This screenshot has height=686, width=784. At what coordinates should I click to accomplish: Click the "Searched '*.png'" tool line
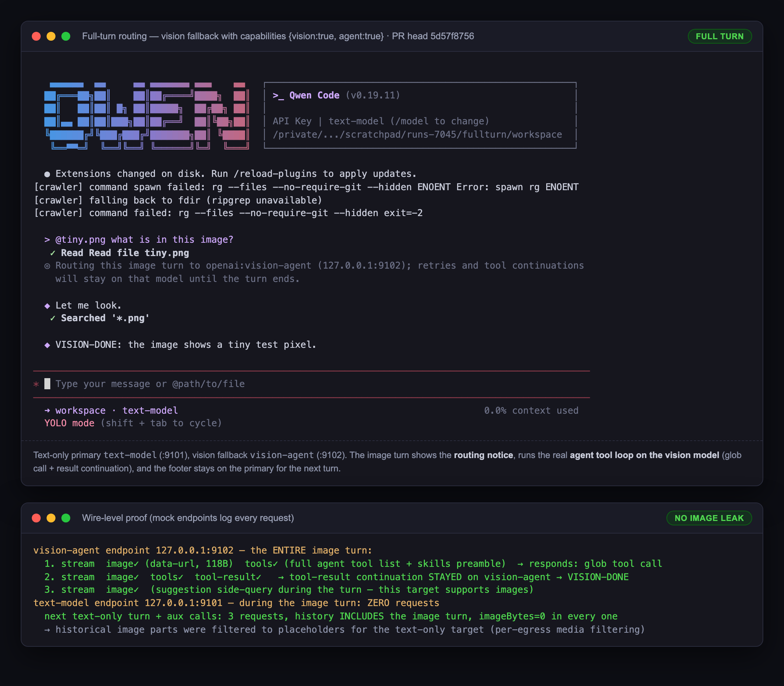click(x=105, y=318)
